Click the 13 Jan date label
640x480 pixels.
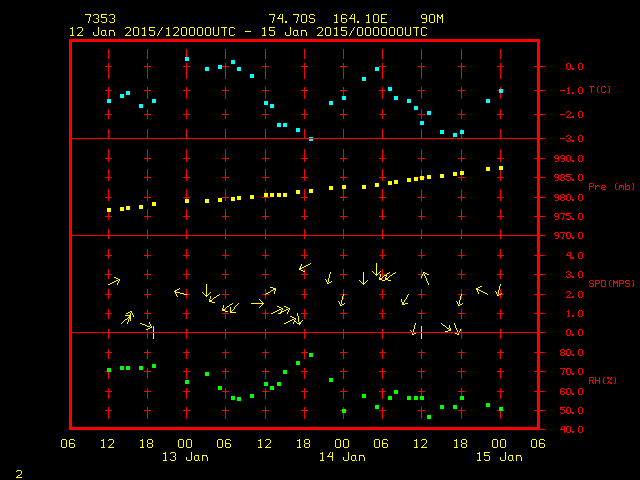click(185, 457)
